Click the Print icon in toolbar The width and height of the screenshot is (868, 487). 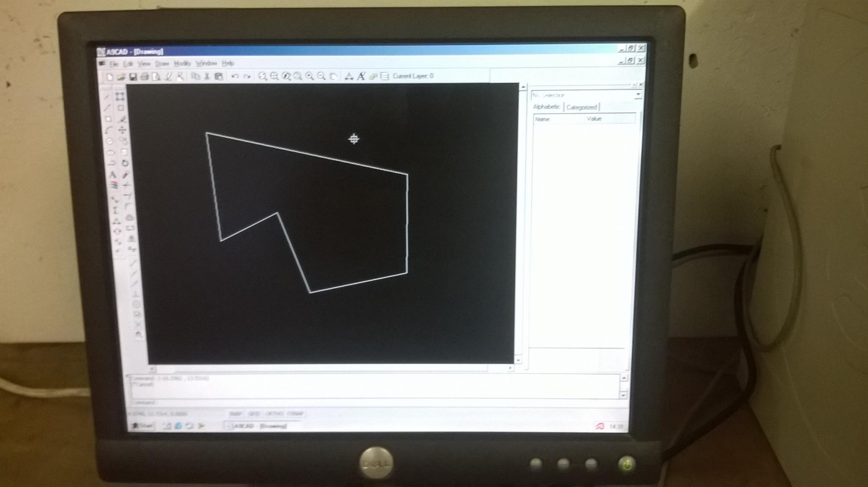(x=145, y=77)
